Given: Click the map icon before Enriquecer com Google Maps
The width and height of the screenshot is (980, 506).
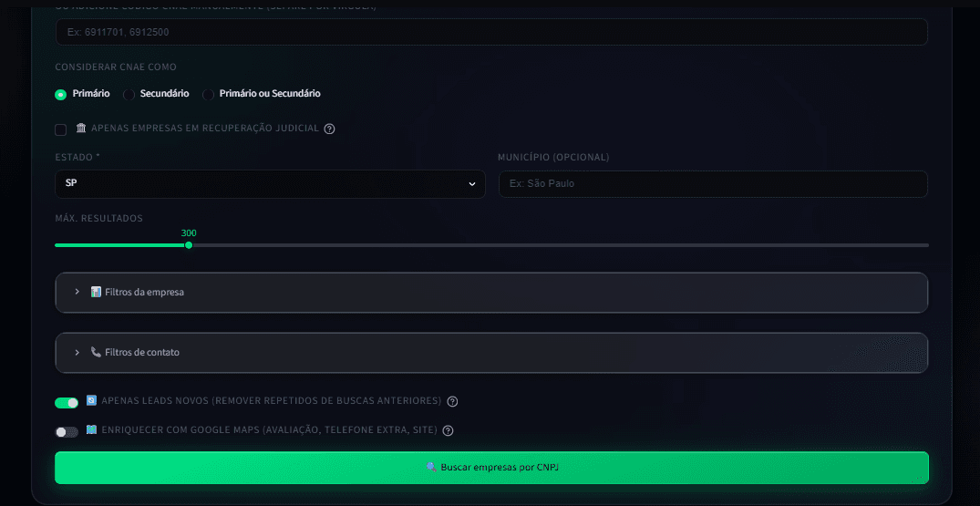Looking at the screenshot, I should coord(91,429).
